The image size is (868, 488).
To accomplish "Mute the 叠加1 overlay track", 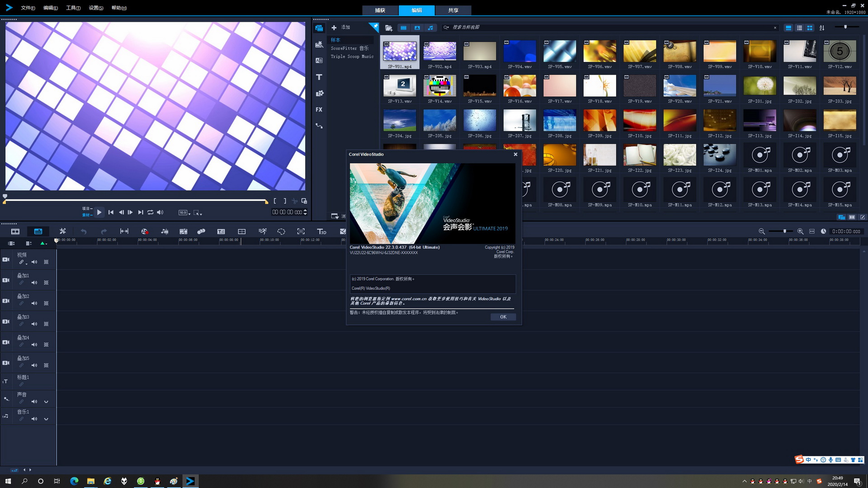I will click(34, 283).
